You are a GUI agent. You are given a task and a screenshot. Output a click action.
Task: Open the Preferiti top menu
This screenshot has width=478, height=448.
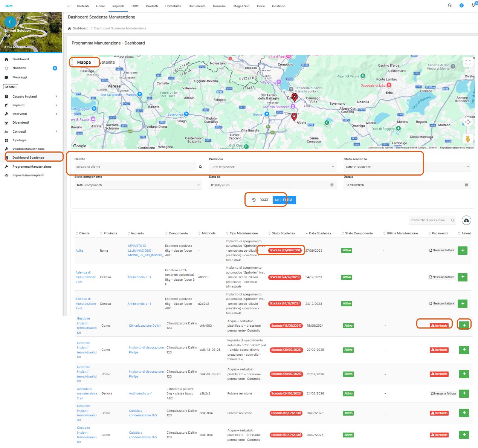click(83, 6)
